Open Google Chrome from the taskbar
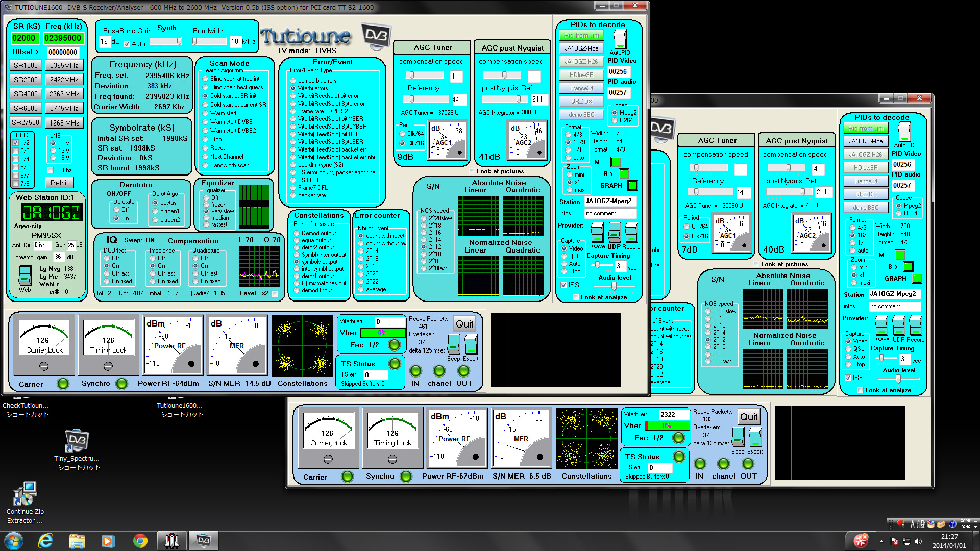Viewport: 980px width, 551px height. (x=140, y=541)
